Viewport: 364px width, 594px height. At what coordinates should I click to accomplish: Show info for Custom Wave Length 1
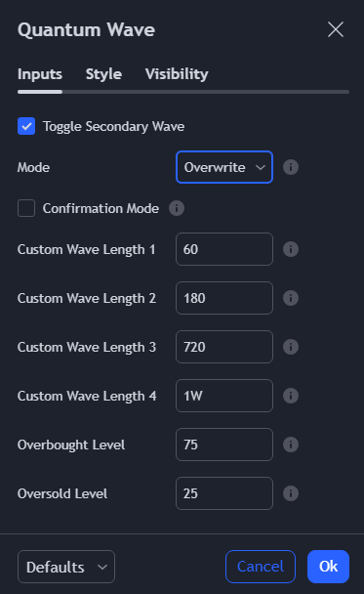coord(291,249)
